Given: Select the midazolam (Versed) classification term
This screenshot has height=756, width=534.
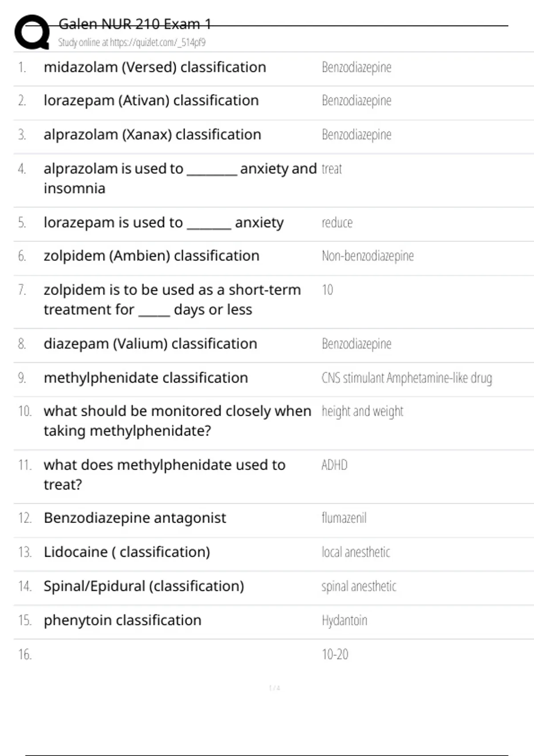Looking at the screenshot, I should [x=155, y=67].
